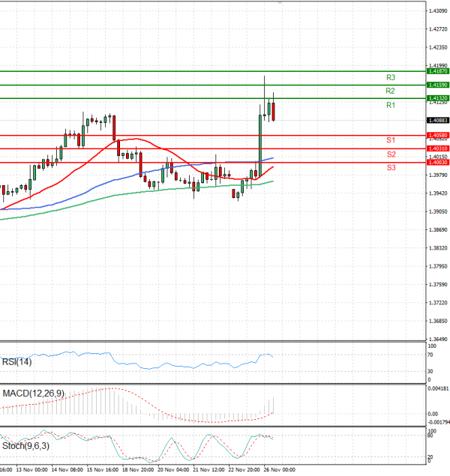Click the 1.36490 price axis value
The image size is (450, 476).
[x=438, y=339]
